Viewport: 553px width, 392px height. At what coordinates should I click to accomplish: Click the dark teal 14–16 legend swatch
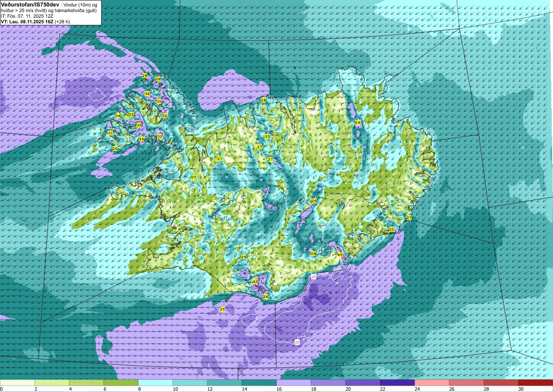coord(259,383)
